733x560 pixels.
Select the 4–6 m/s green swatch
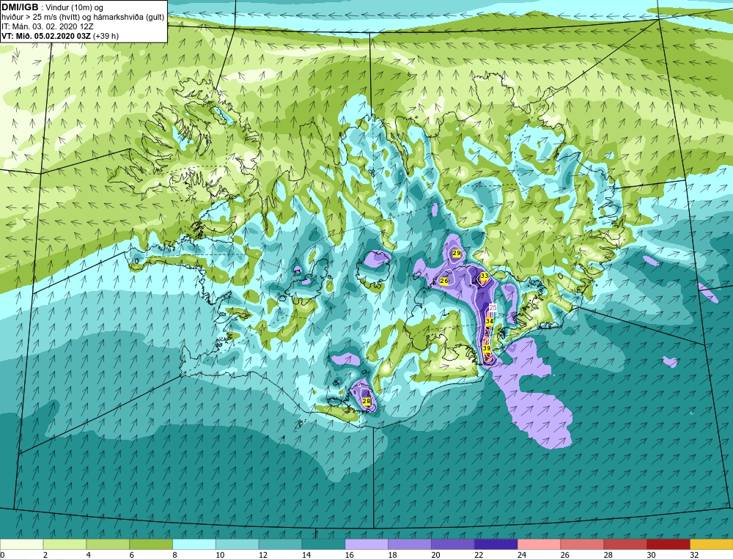(108, 544)
